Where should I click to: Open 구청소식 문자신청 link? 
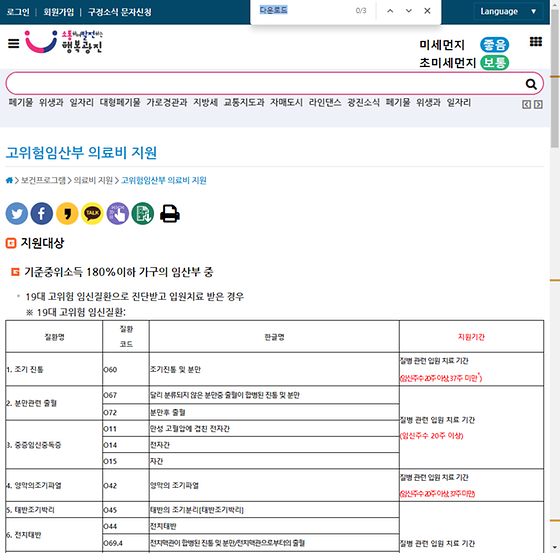pos(120,12)
